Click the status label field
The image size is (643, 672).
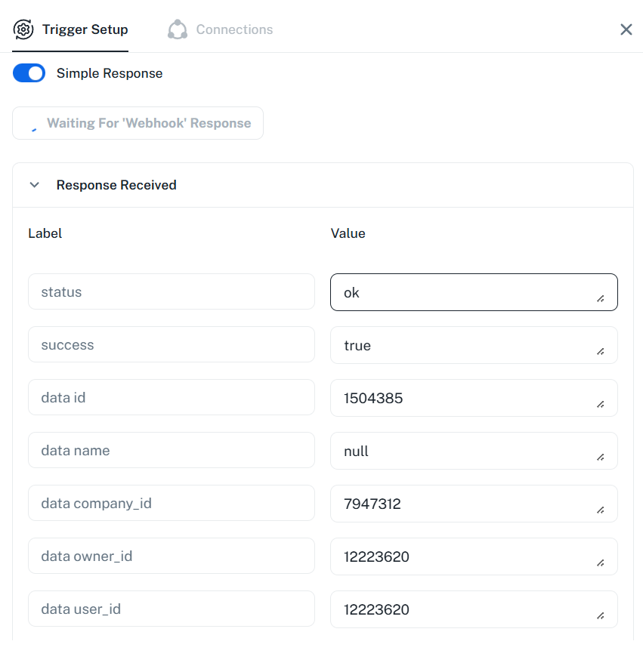171,291
